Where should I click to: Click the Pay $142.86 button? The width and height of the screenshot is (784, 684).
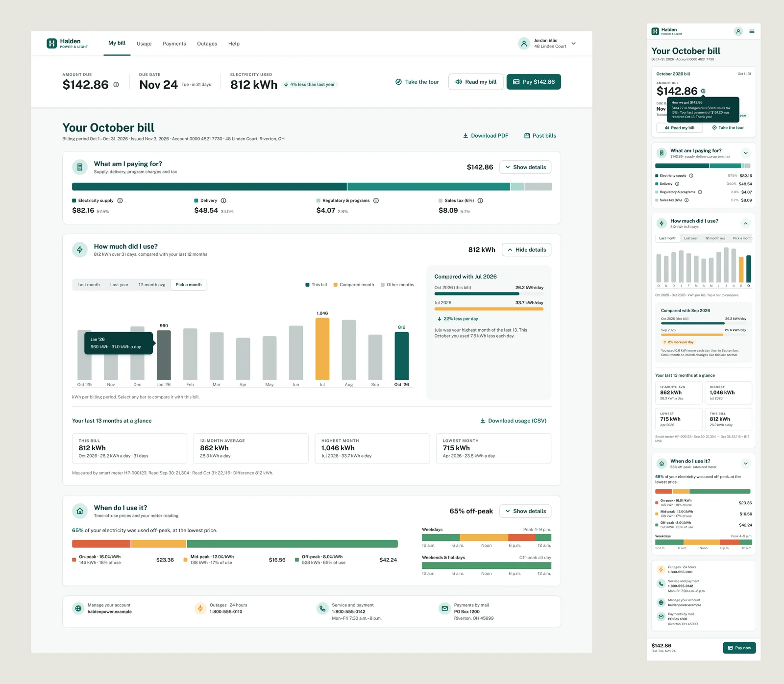tap(534, 82)
